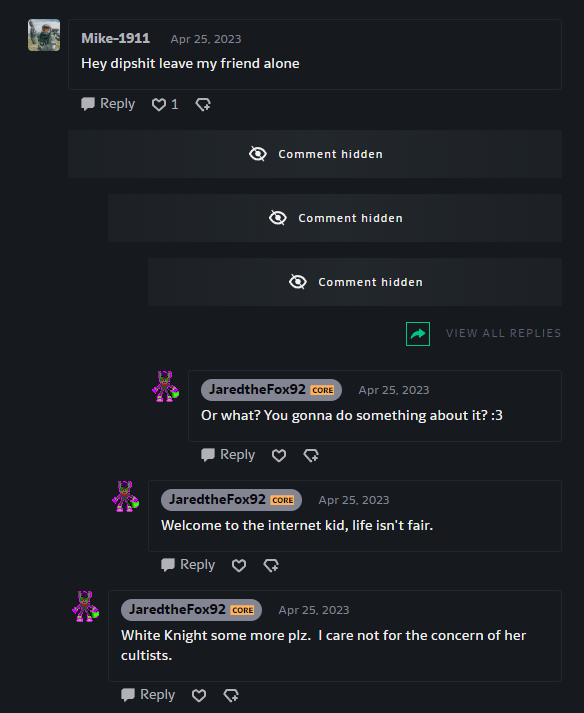Reveal the first hidden comment

click(315, 154)
